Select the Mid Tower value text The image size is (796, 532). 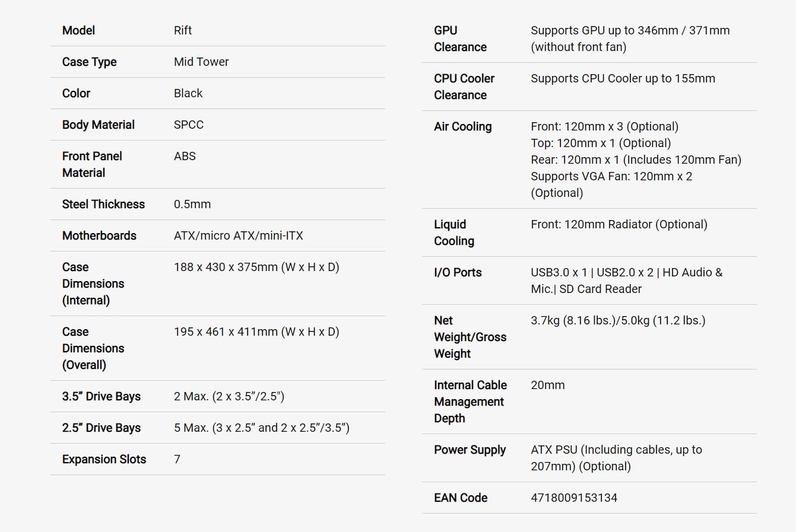(x=201, y=62)
